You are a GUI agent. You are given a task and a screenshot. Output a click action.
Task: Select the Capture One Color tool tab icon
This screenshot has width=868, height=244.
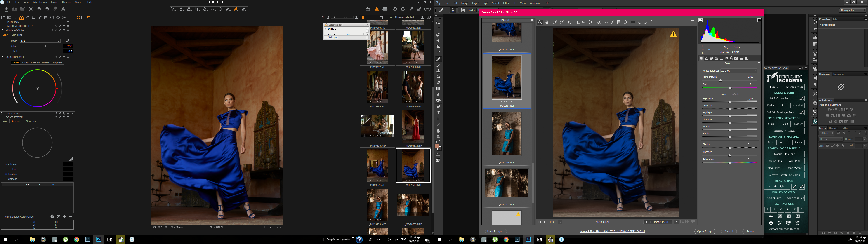(21, 18)
